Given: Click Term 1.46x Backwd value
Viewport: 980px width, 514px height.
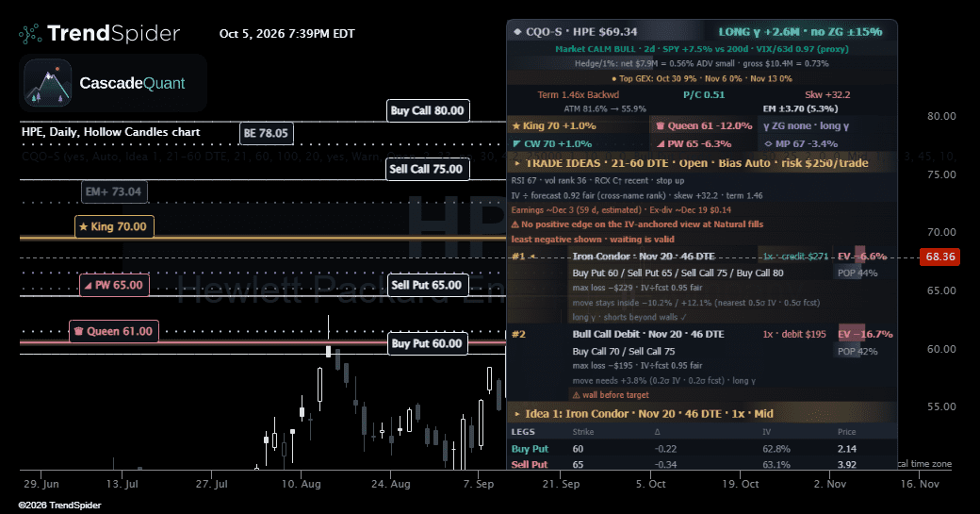Looking at the screenshot, I should point(579,95).
